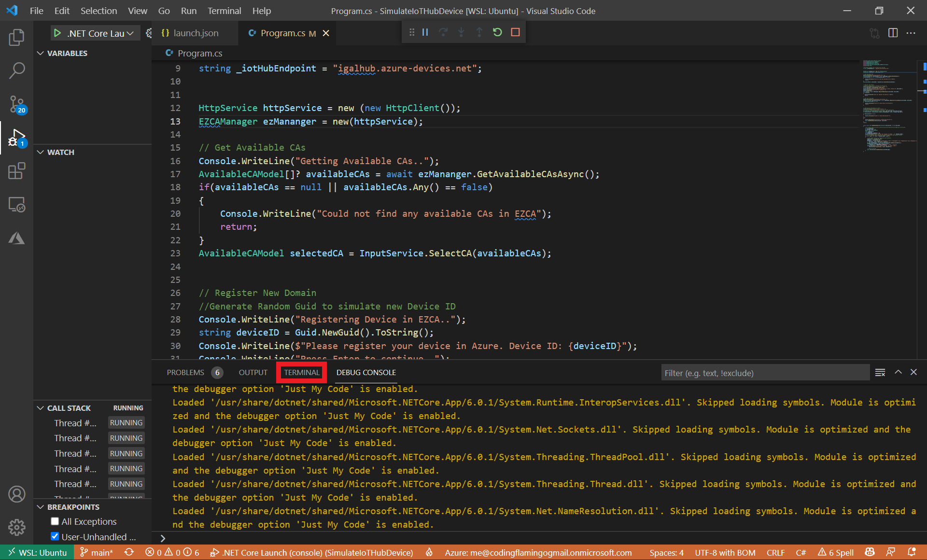Open the Terminal menu

224,11
